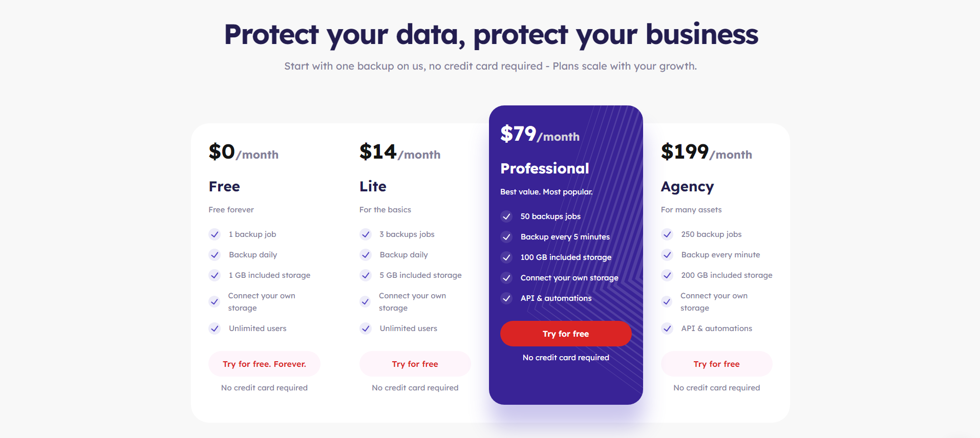Click the "$0/month" price label
This screenshot has width=980, height=438.
(243, 152)
